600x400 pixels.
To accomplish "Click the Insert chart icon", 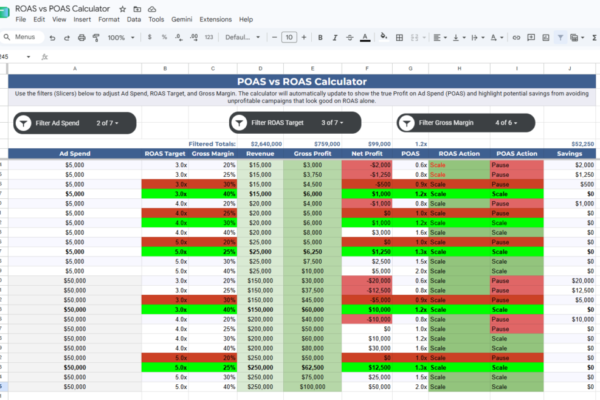I will 546,38.
